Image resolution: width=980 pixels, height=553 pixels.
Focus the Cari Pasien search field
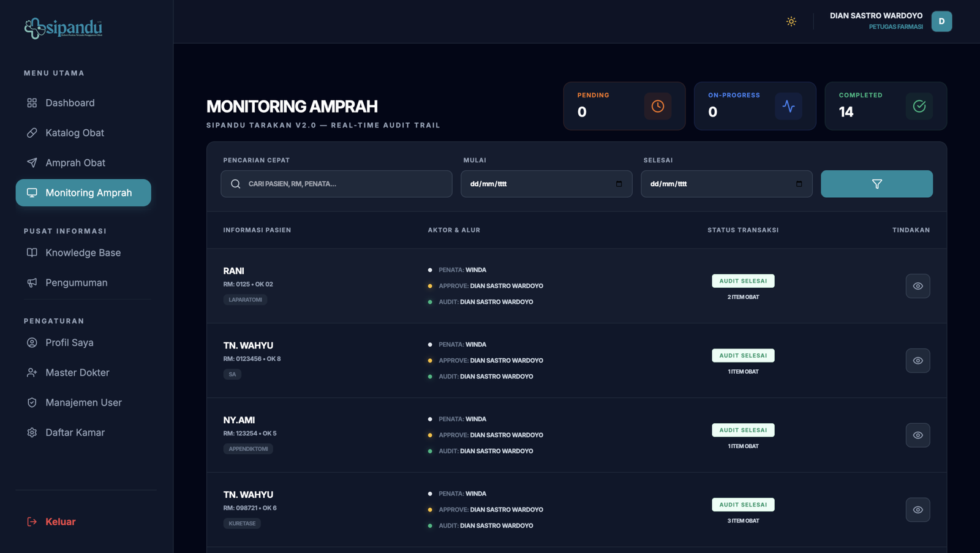click(x=336, y=184)
